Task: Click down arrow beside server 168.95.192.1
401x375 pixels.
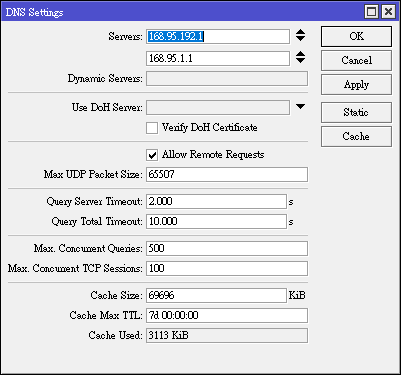Action: 300,39
